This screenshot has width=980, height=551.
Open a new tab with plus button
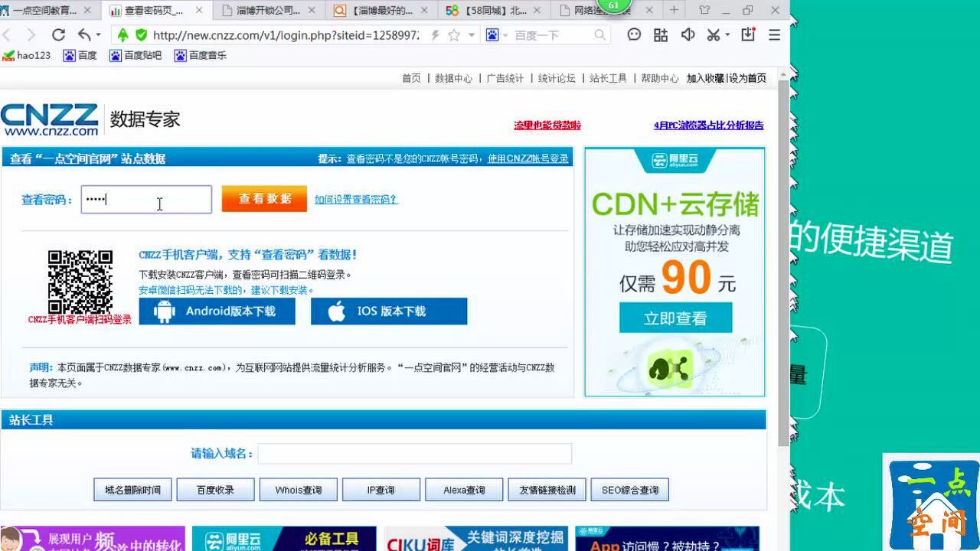point(674,10)
